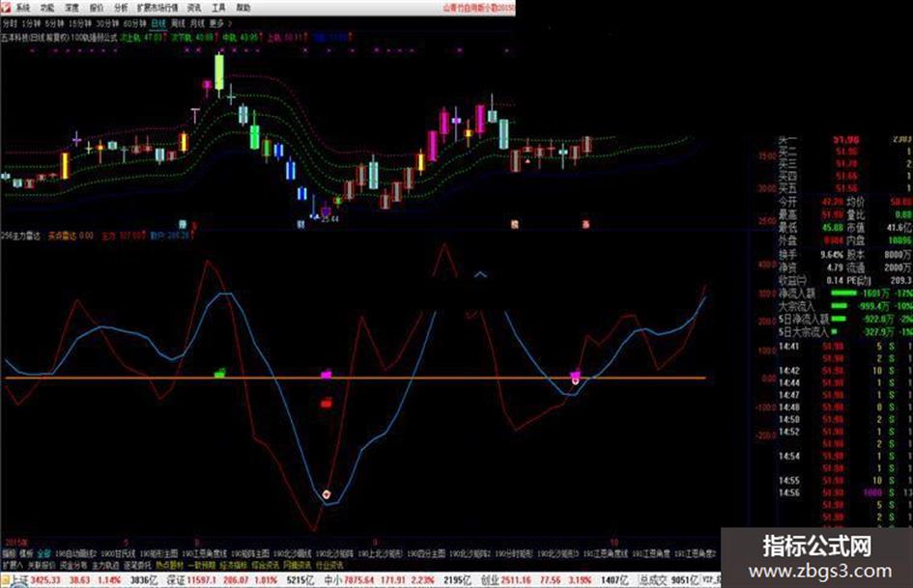Open the 扩展市场行情 menu
This screenshot has height=588, width=913.
[157, 8]
